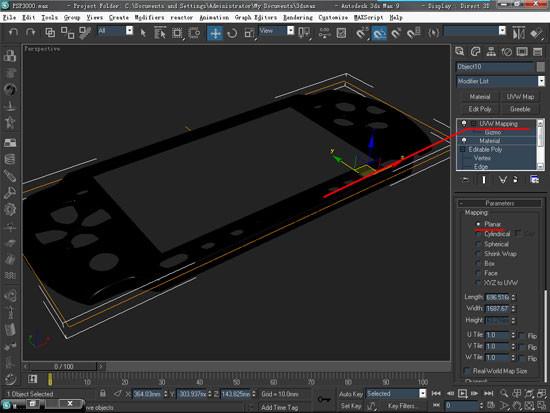
Task: Click the Width value field
Action: click(497, 308)
